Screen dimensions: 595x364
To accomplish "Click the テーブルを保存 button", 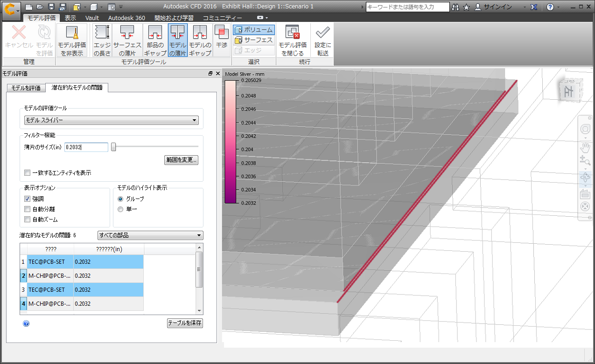I will point(185,323).
